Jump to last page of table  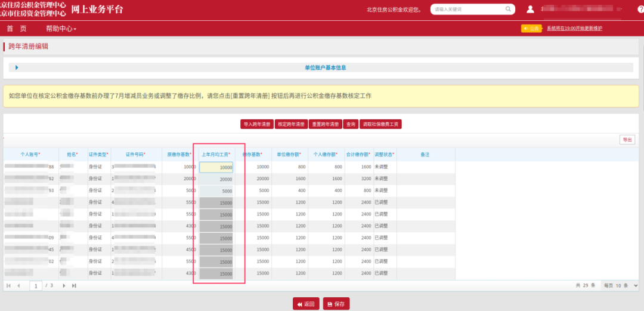(74, 285)
